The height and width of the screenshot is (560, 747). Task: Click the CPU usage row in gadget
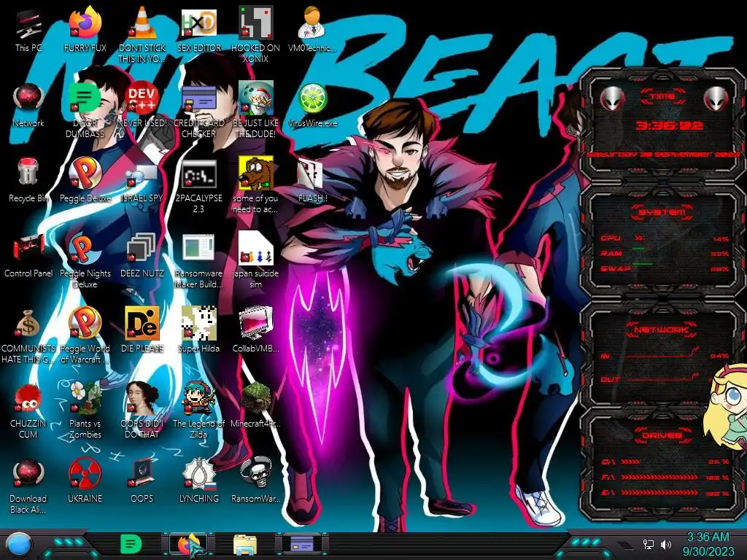point(665,238)
